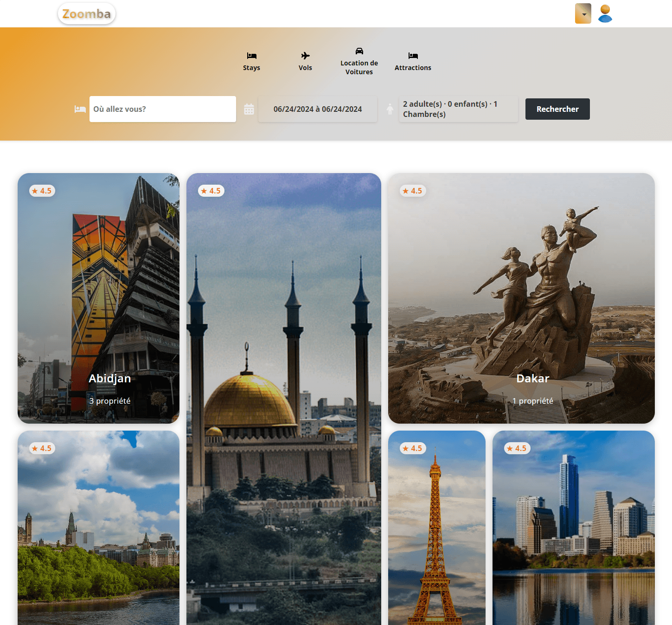Click the person icon beside guests field

[x=390, y=109]
